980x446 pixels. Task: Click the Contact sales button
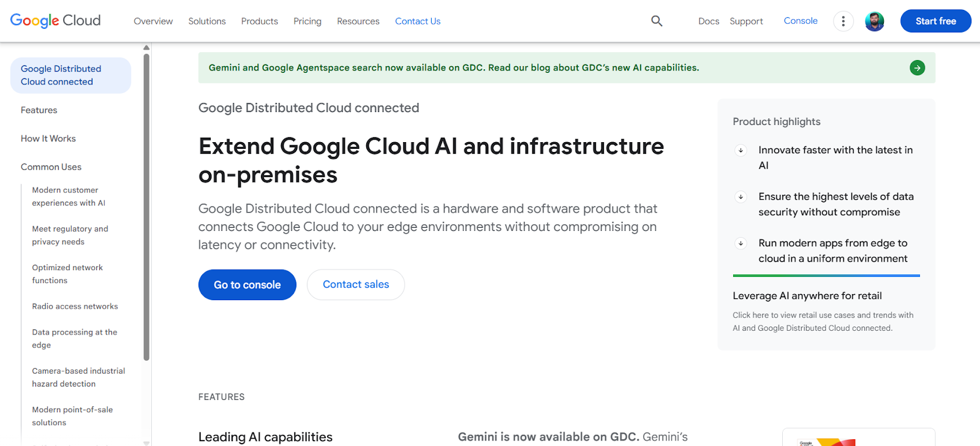pyautogui.click(x=356, y=285)
